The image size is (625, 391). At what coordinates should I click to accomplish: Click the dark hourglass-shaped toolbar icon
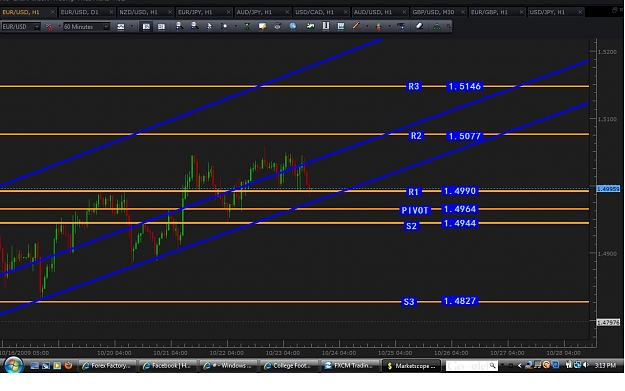pos(247,26)
